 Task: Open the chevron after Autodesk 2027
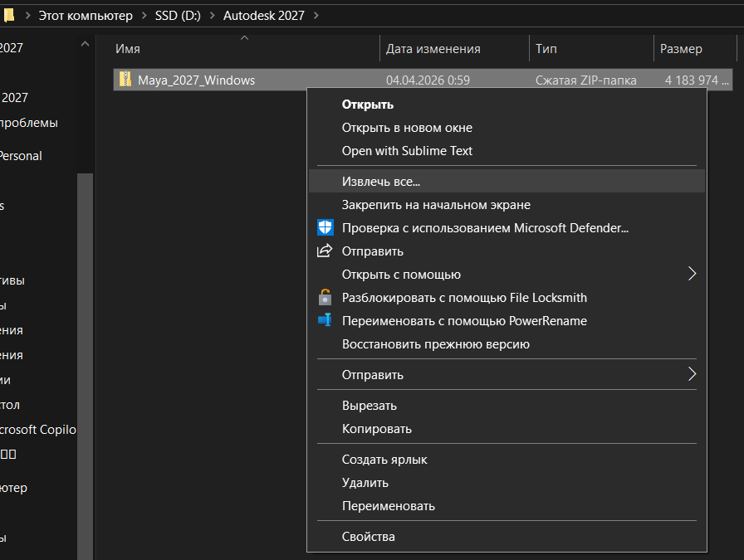316,16
